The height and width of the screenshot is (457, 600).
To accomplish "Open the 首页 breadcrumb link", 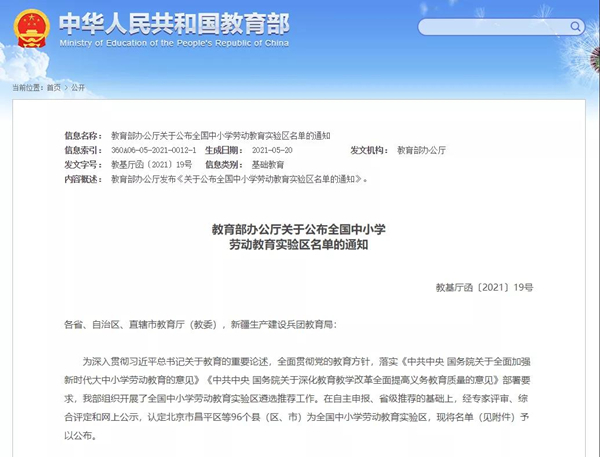I will coord(53,87).
